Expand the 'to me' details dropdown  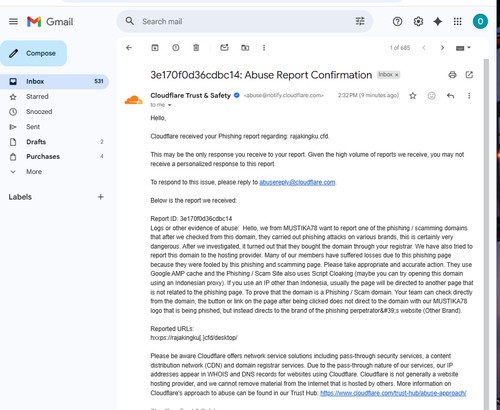(169, 105)
